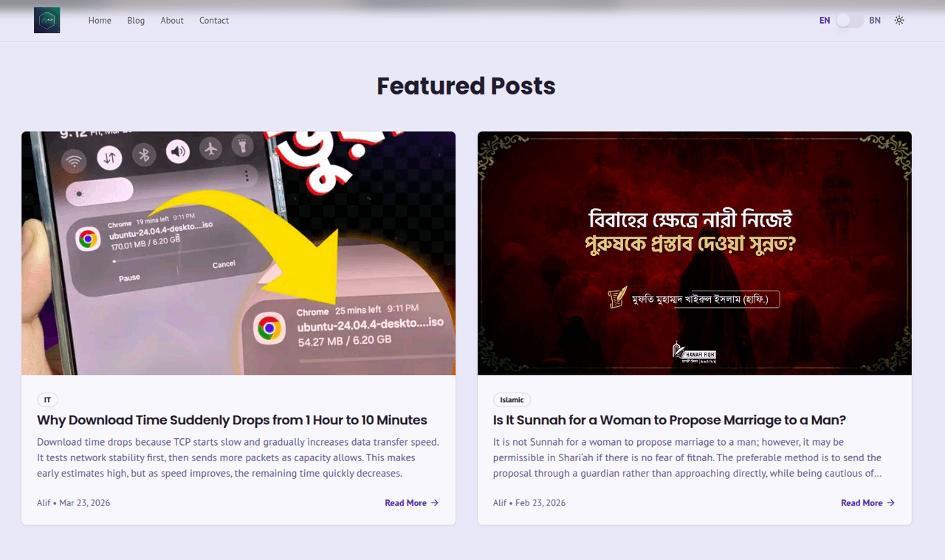This screenshot has height=560, width=945.
Task: Go to the Contact page
Action: (214, 21)
